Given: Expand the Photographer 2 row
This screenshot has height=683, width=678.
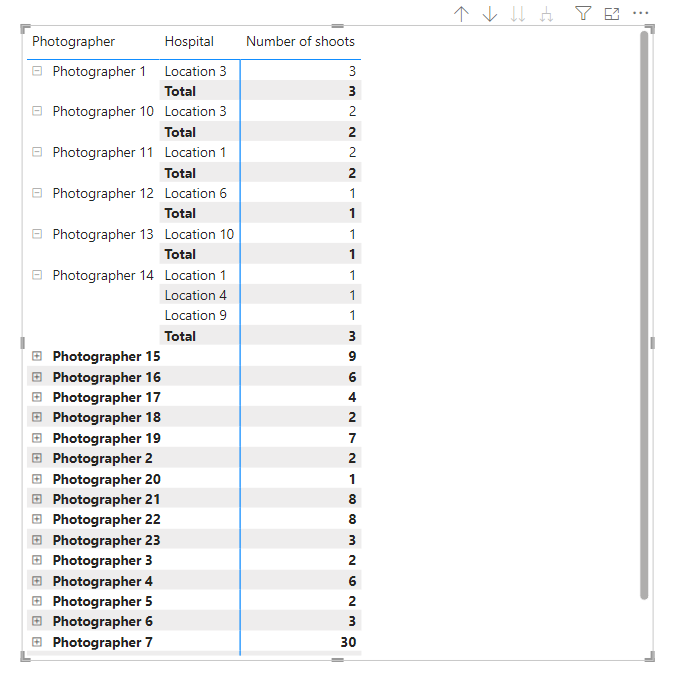Looking at the screenshot, I should 37,458.
